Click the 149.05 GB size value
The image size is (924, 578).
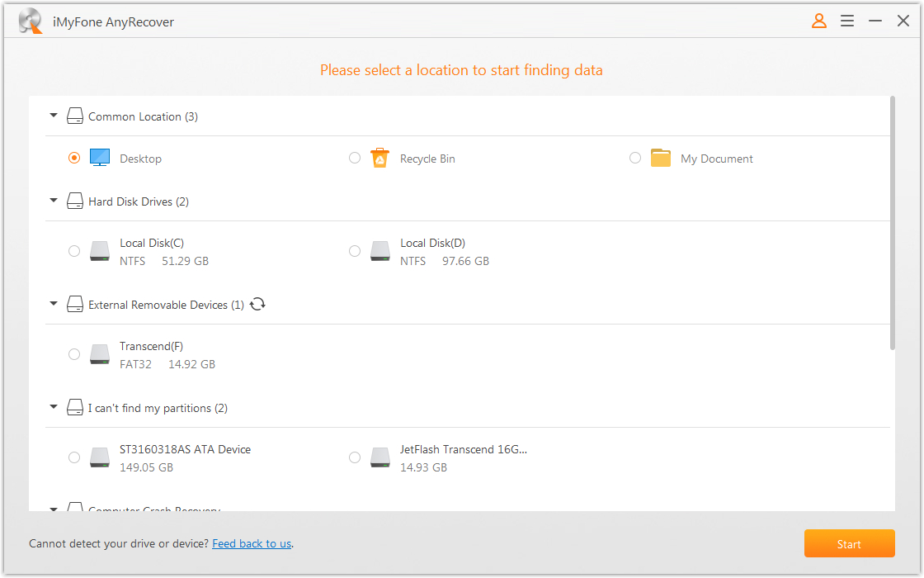(146, 467)
